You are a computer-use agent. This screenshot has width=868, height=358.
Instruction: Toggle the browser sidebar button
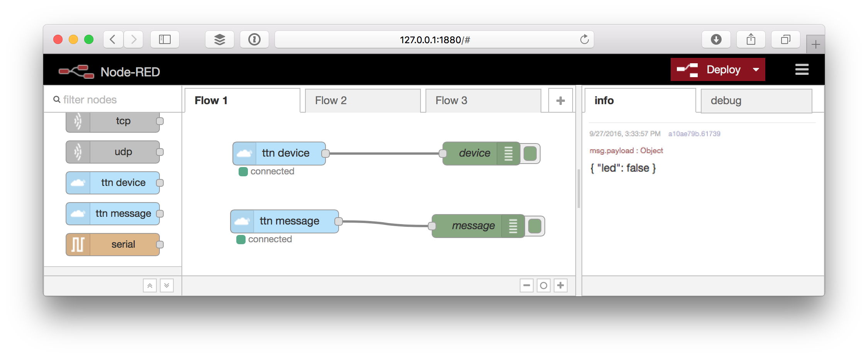pyautogui.click(x=165, y=39)
